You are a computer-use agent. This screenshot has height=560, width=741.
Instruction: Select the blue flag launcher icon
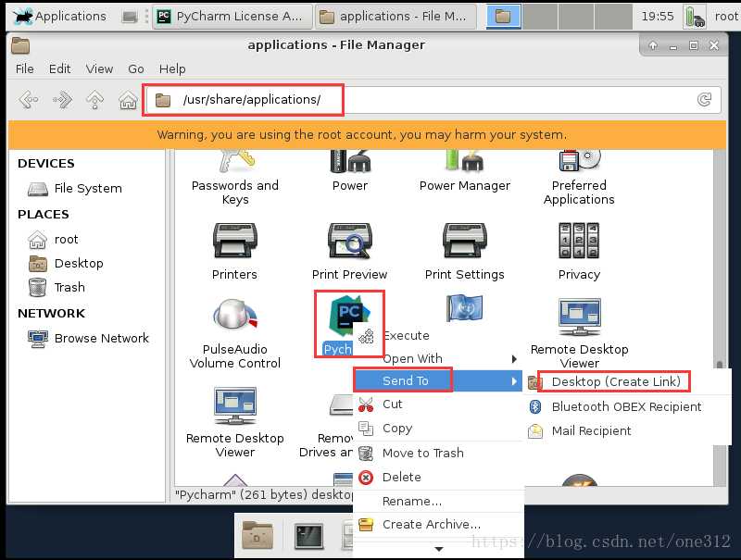(464, 308)
